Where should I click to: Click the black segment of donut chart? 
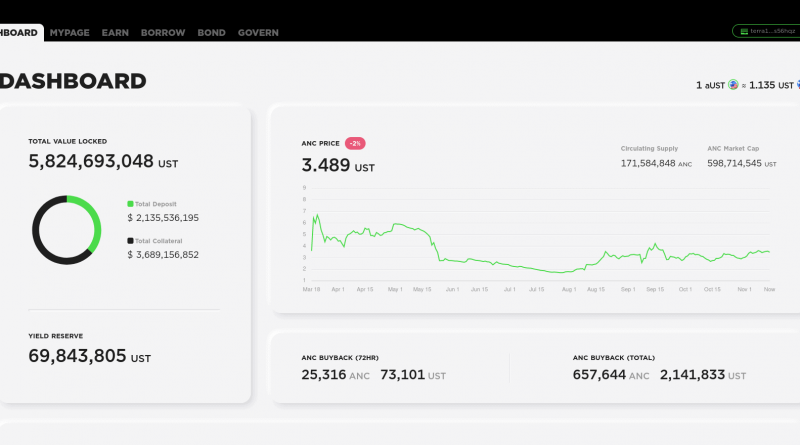(42, 240)
